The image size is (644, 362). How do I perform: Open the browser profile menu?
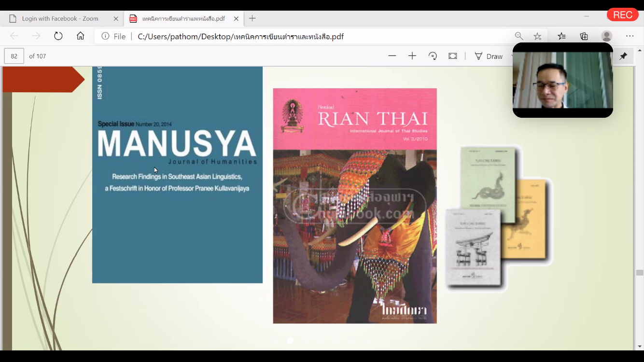607,36
